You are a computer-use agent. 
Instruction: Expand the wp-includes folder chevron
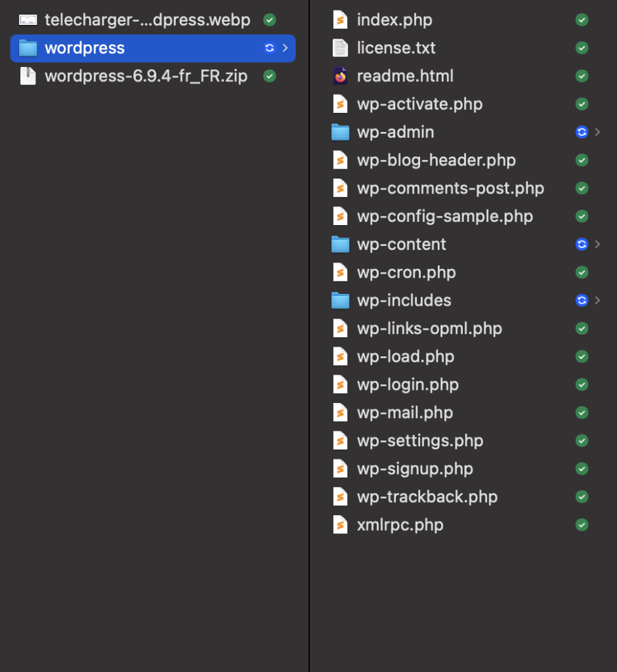click(597, 301)
